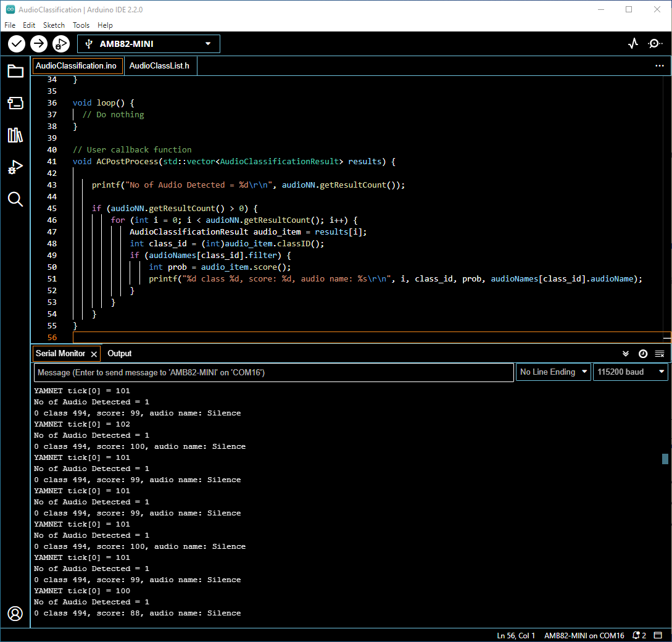This screenshot has width=672, height=642.
Task: Start debugging with the debugger toolbar button
Action: 60,44
